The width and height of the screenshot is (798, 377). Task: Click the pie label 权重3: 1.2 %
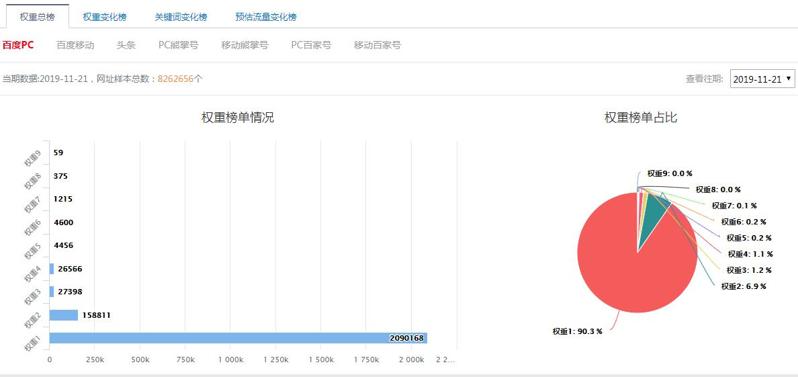749,270
